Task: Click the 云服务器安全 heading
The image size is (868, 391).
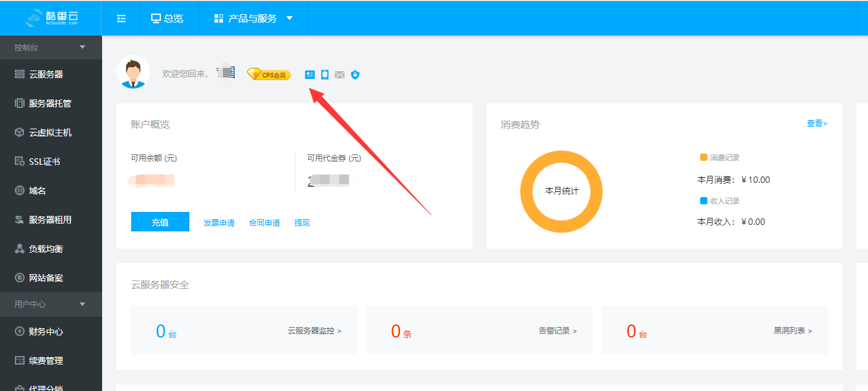Action: click(x=160, y=284)
